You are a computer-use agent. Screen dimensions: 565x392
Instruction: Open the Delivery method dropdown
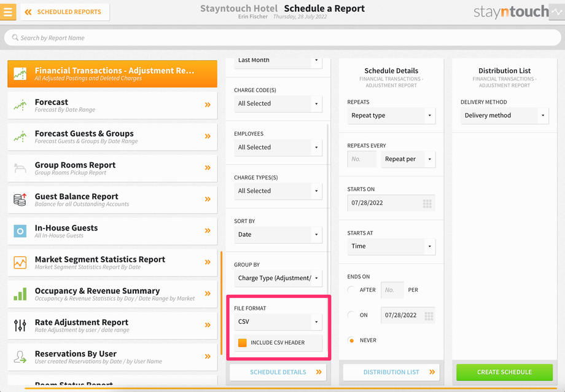tap(504, 116)
